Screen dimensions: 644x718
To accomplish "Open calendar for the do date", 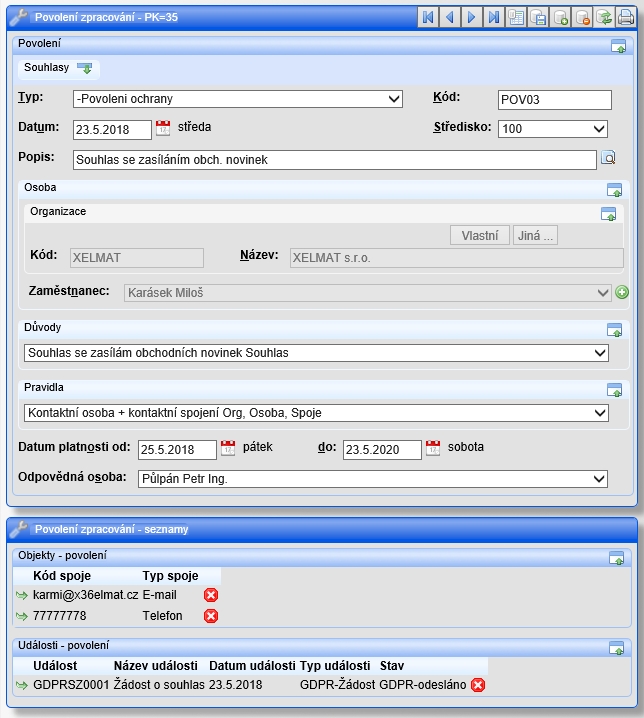I will pyautogui.click(x=433, y=448).
